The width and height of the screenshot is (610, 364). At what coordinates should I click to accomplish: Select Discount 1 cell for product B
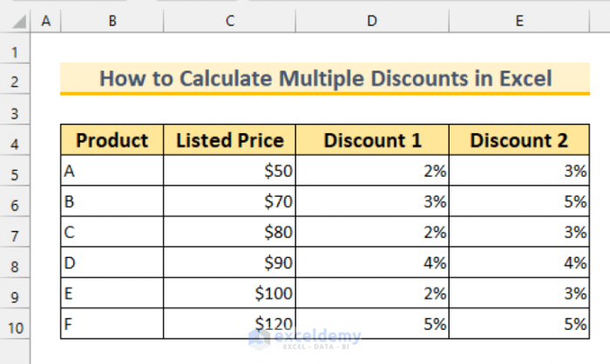tap(372, 203)
